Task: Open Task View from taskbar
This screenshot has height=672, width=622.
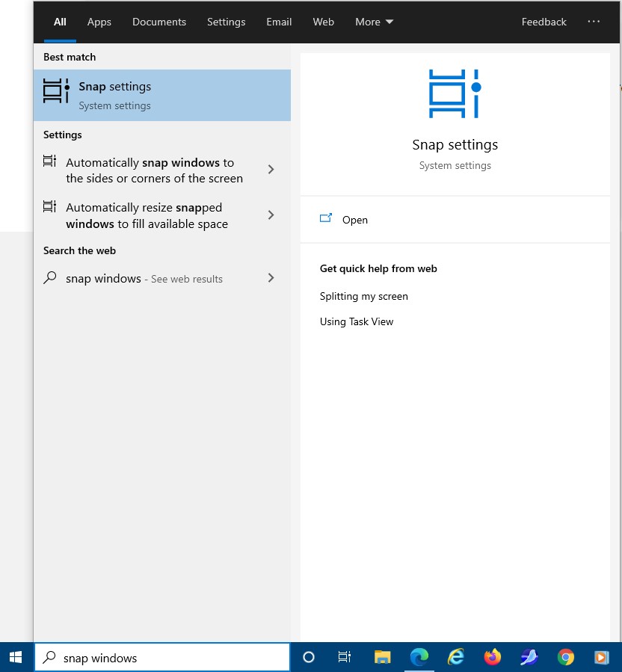Action: (344, 657)
